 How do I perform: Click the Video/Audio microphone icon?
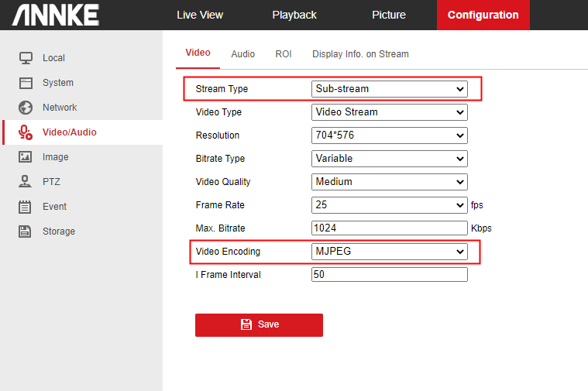point(26,132)
